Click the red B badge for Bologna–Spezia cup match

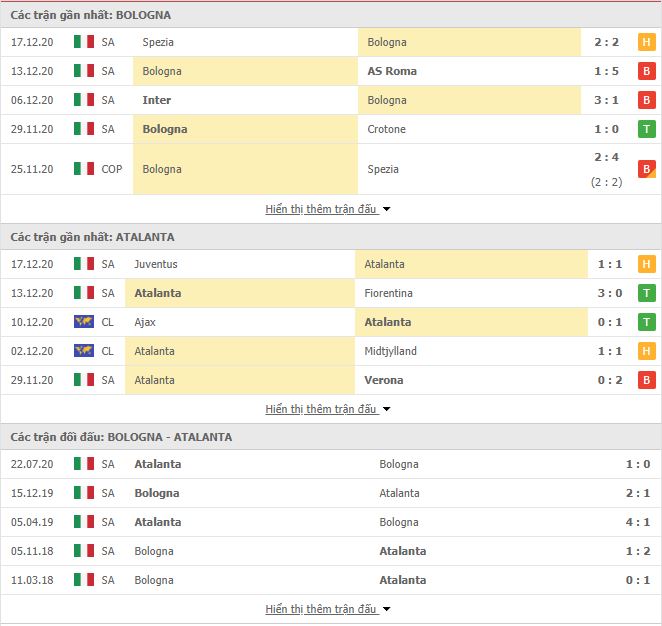[x=646, y=169]
